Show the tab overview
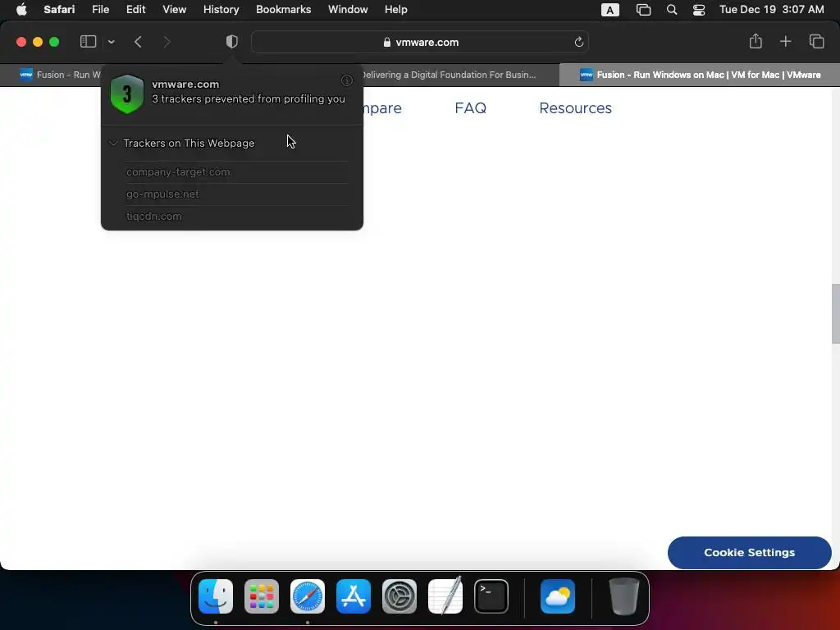Screen dimensions: 840x630 pyautogui.click(x=816, y=41)
